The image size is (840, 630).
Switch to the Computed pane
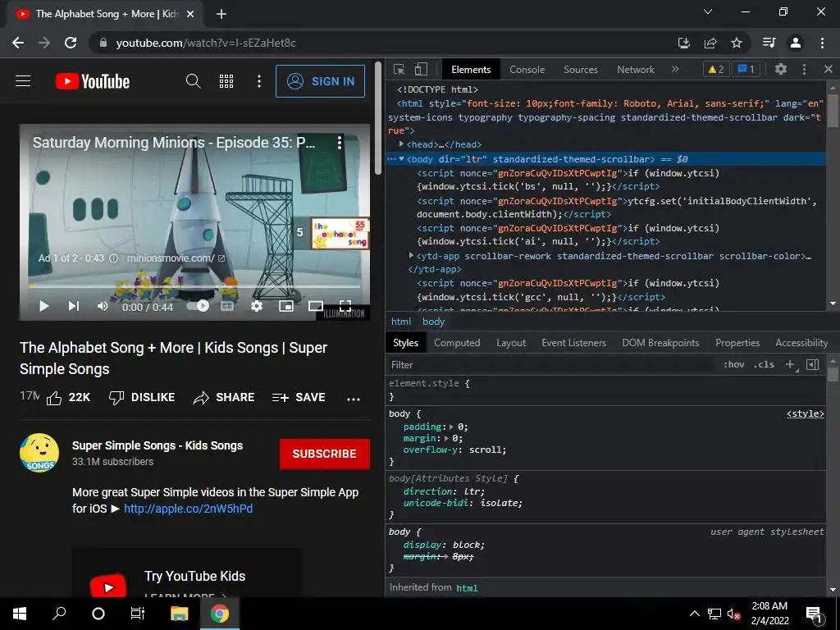pyautogui.click(x=457, y=343)
